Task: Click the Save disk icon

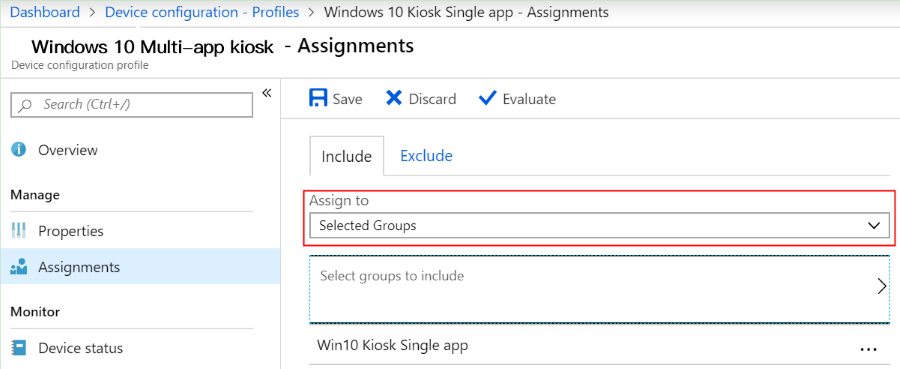Action: point(318,98)
